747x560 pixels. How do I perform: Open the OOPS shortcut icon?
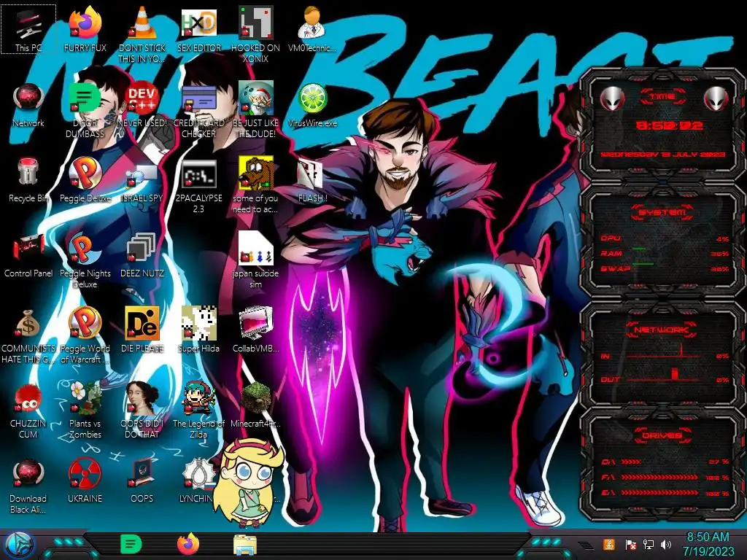[x=142, y=481]
